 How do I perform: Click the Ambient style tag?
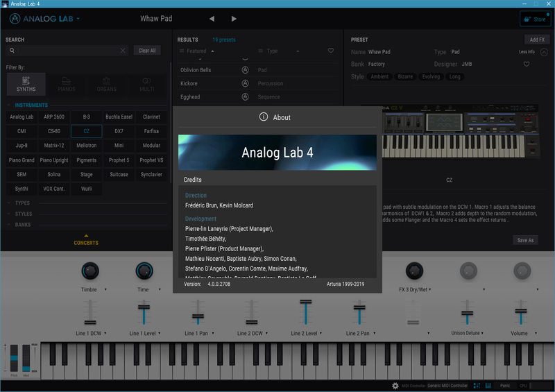(x=379, y=76)
